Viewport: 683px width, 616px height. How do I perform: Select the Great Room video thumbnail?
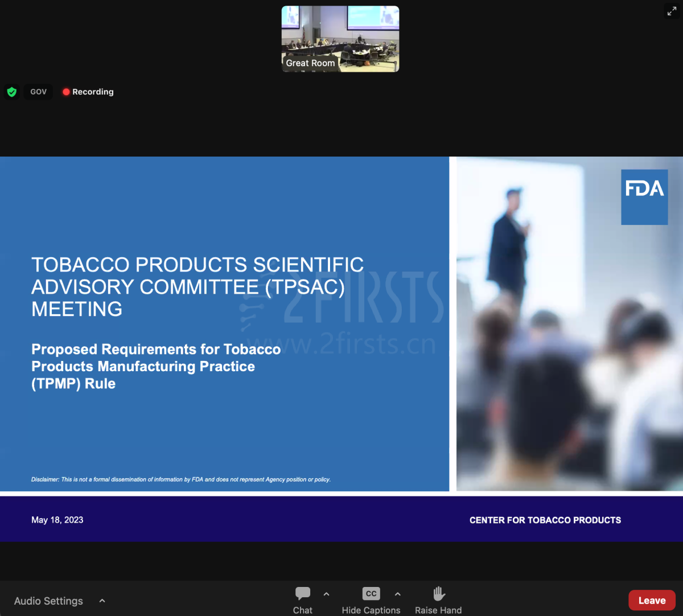[340, 39]
